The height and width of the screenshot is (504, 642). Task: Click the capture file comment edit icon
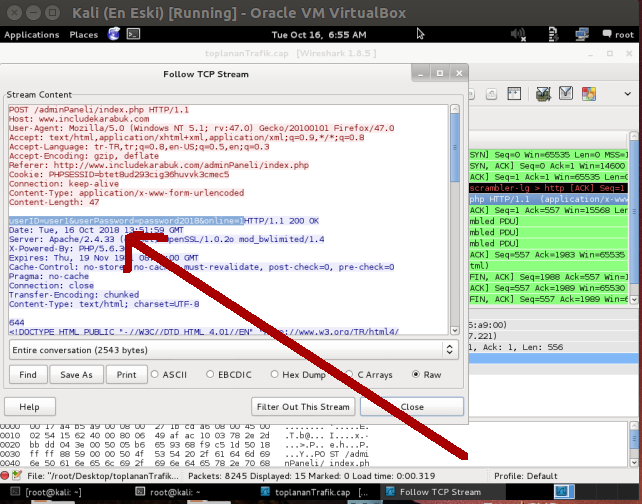click(17, 475)
